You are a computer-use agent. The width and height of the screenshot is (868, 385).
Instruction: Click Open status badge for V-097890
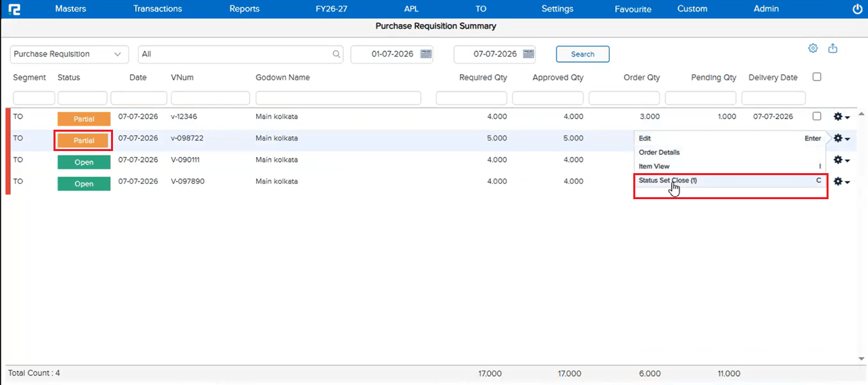point(84,184)
